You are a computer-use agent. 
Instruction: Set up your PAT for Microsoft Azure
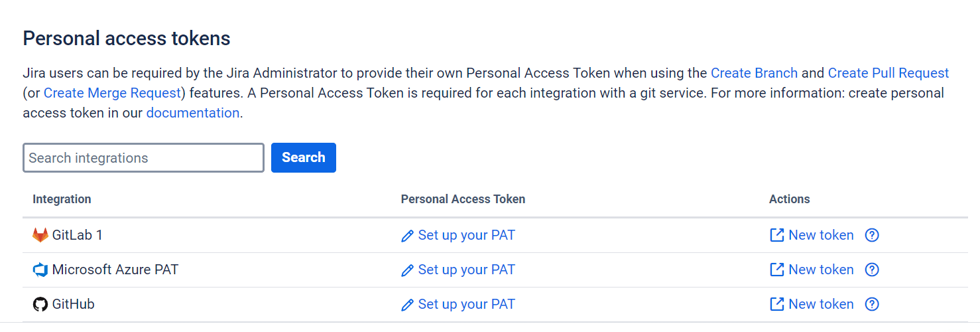coord(466,270)
